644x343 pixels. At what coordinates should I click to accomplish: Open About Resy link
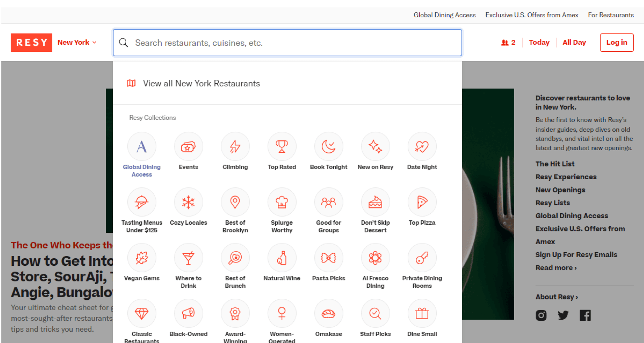pyautogui.click(x=557, y=297)
